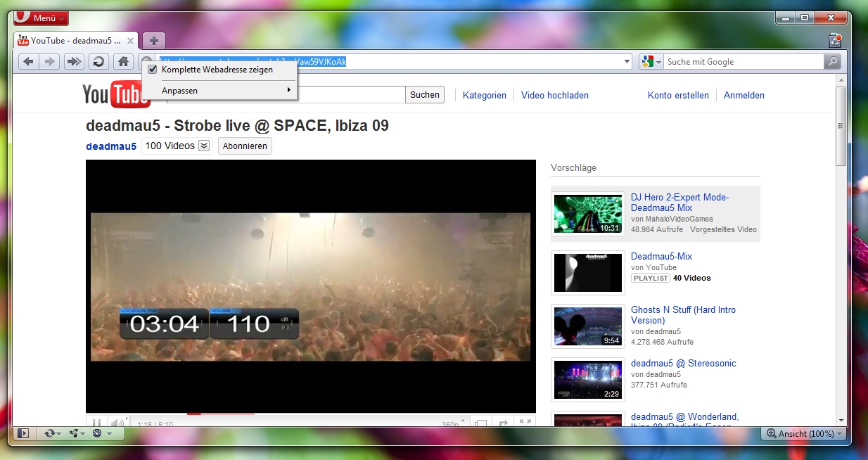This screenshot has height=460, width=868.
Task: Open deadmau5 @ Stereosonic thumbnail
Action: [x=588, y=380]
